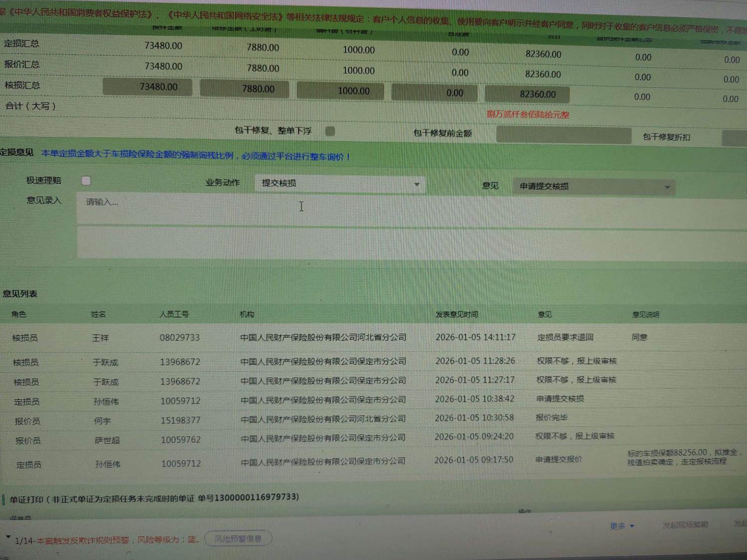Select the 核损汇总 field showing 7880.00
The width and height of the screenshot is (747, 560).
[245, 89]
